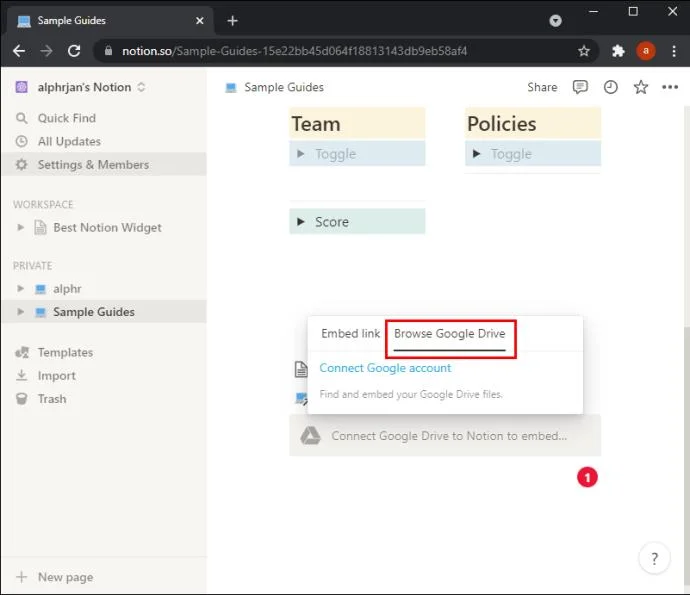This screenshot has height=595, width=690.
Task: Go back with browser back arrow
Action: [x=19, y=51]
